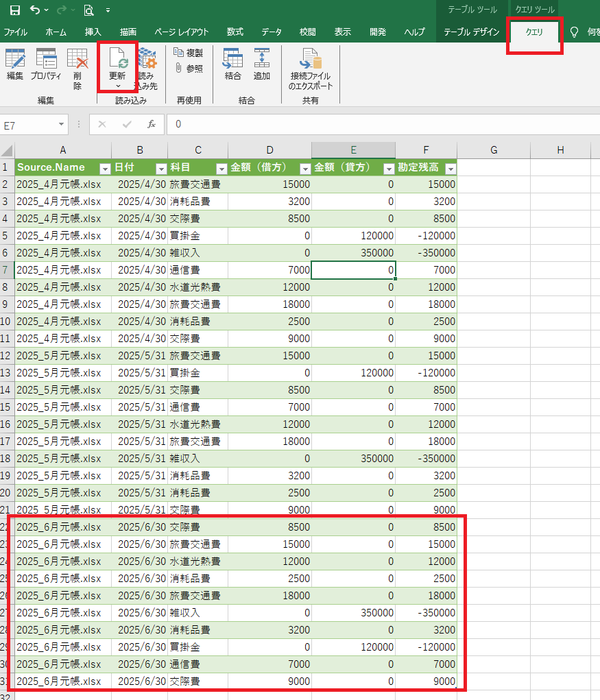Viewport: 600px width, 700px height.
Task: Click the insert function fx icon
Action: [x=152, y=124]
